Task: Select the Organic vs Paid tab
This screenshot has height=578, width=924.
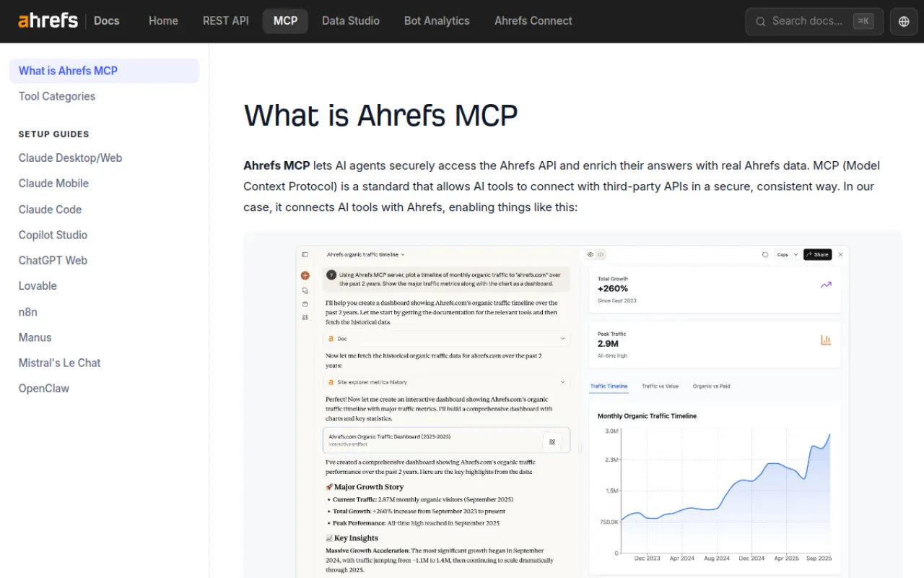Action: 711,387
